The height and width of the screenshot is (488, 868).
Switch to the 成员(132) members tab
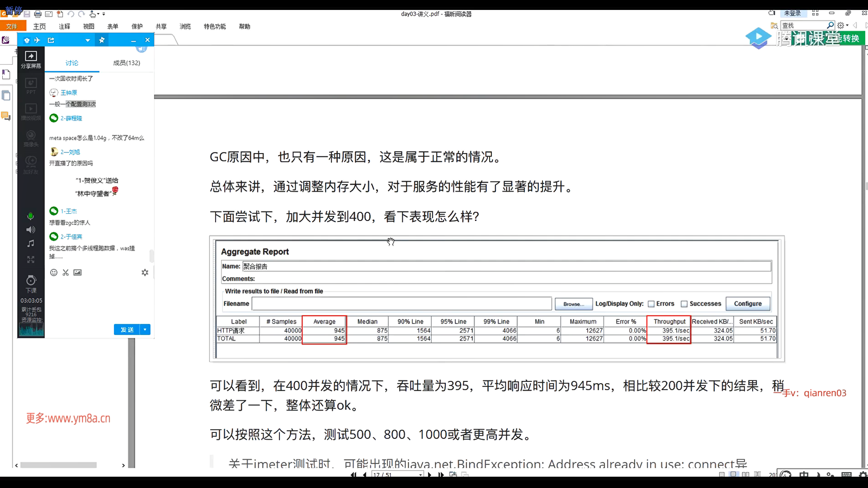pyautogui.click(x=127, y=63)
